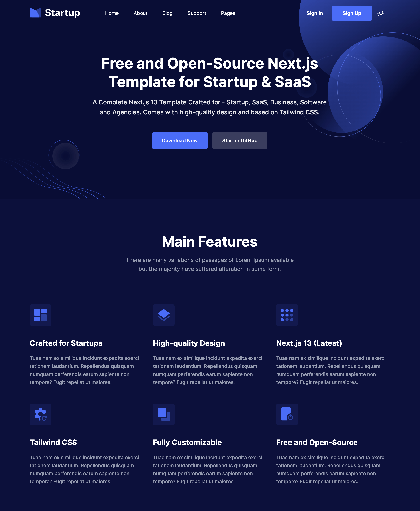
Task: Click the Sign Up button
Action: click(352, 13)
